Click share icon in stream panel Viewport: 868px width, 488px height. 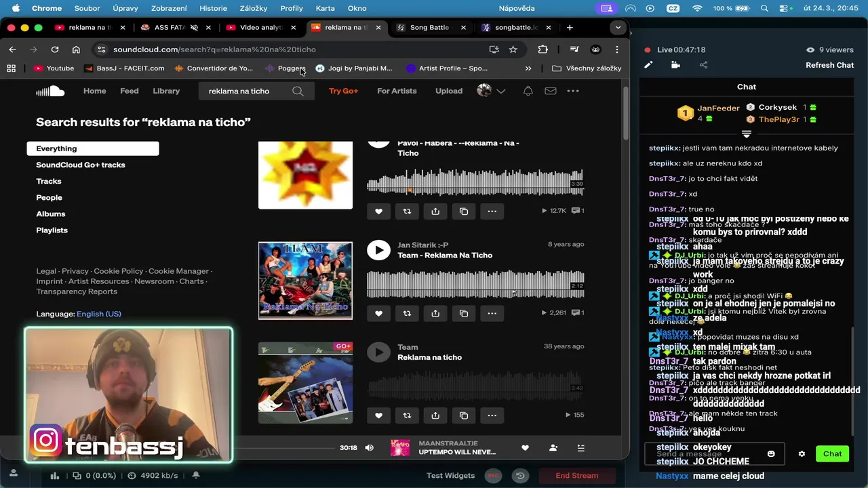coord(703,65)
